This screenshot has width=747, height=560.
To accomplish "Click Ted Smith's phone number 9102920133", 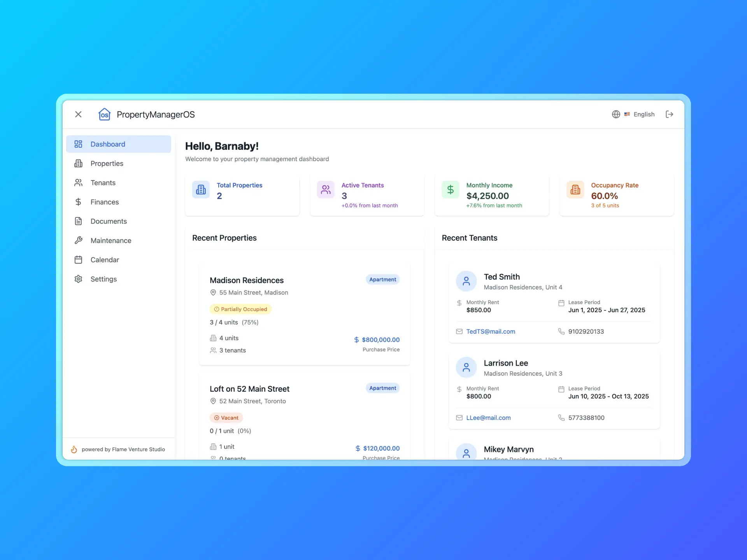I will tap(586, 332).
